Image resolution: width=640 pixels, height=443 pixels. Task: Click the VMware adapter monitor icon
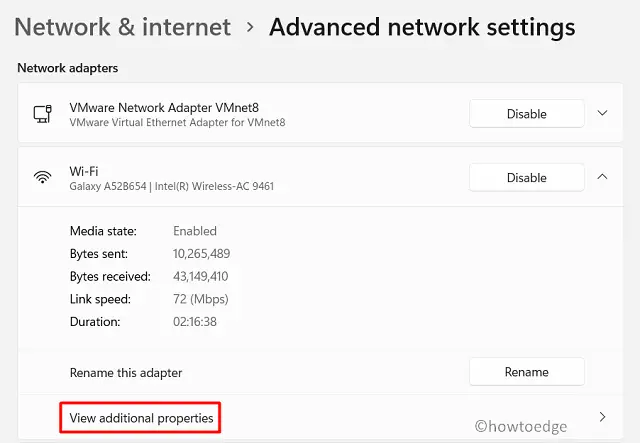(43, 114)
